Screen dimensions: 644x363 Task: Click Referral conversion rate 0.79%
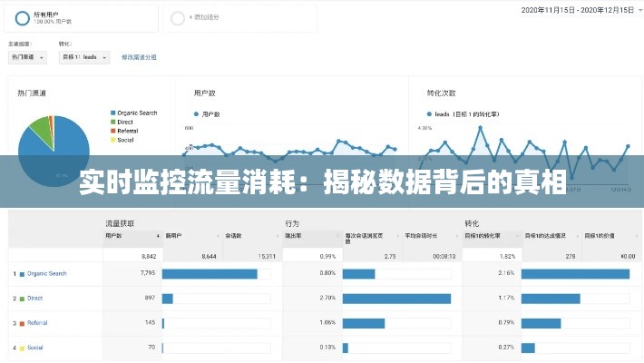(x=506, y=322)
